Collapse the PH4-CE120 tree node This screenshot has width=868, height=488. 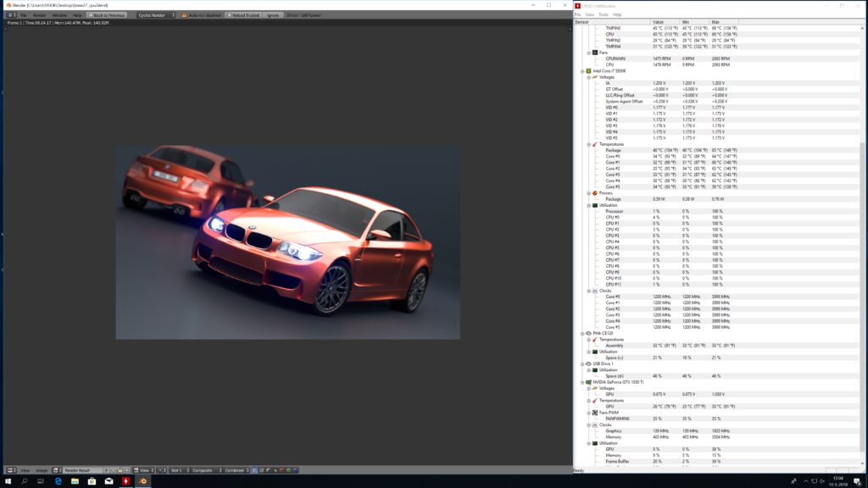(582, 333)
